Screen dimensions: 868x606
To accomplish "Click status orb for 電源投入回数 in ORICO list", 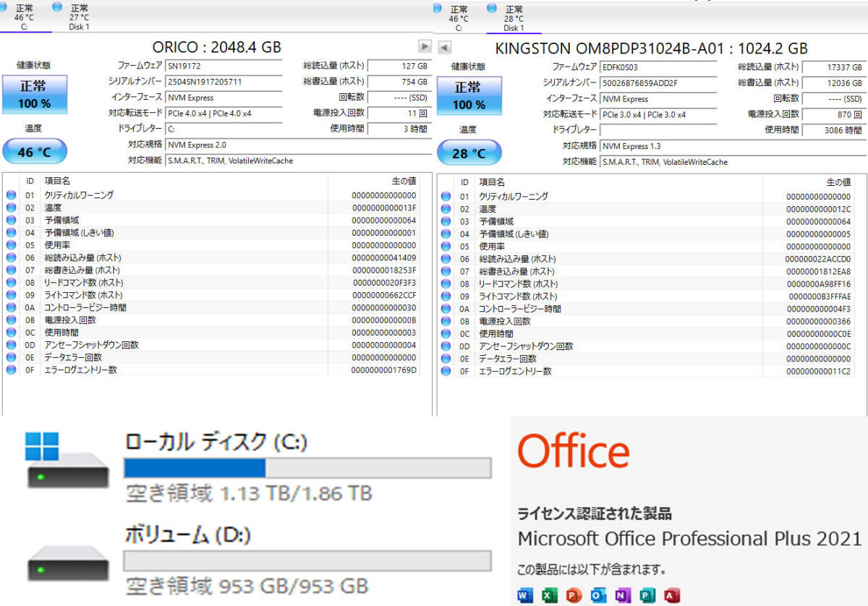I will tap(11, 320).
